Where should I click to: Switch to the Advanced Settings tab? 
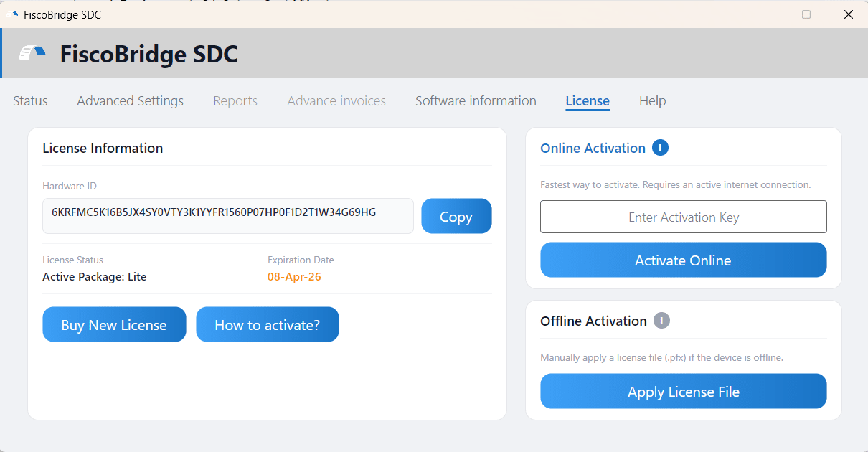click(x=131, y=101)
